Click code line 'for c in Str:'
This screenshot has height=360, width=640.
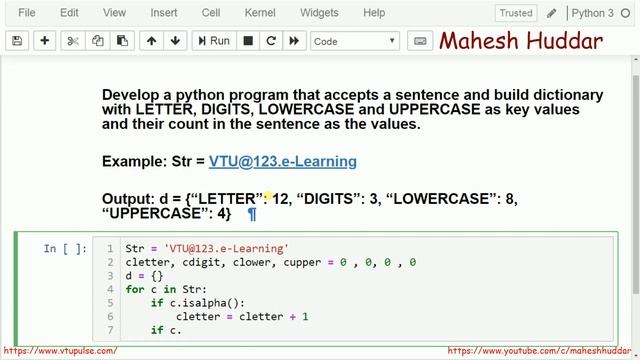tap(166, 289)
